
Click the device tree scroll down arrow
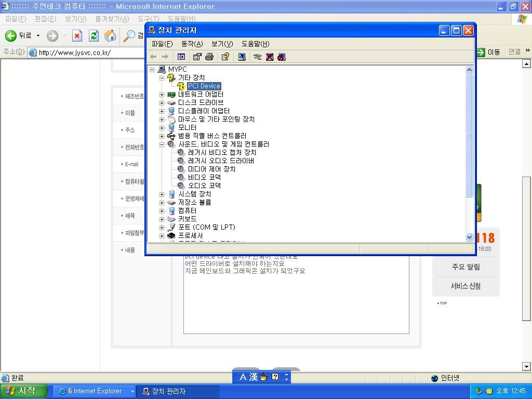[x=470, y=237]
